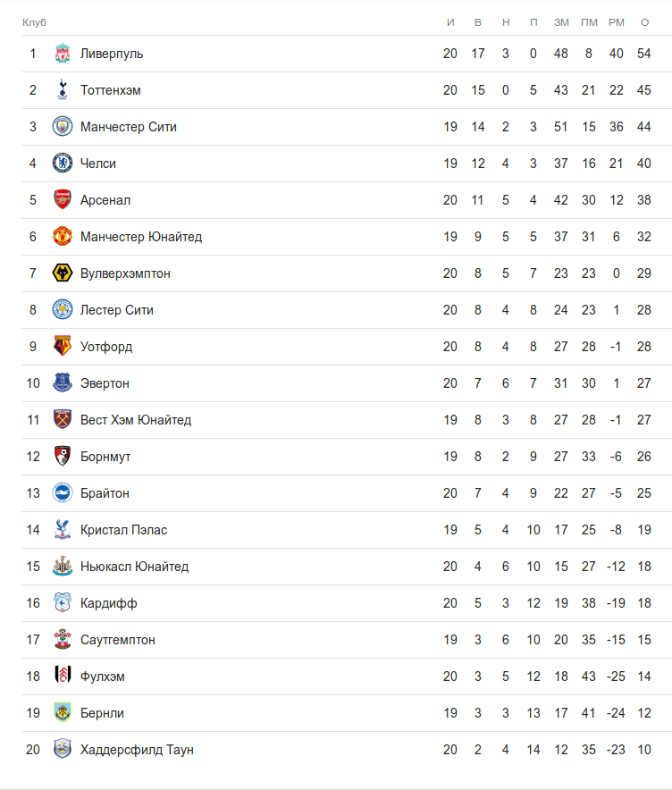Click the Клуб column header
Image resolution: width=672 pixels, height=790 pixels.
[x=34, y=22]
